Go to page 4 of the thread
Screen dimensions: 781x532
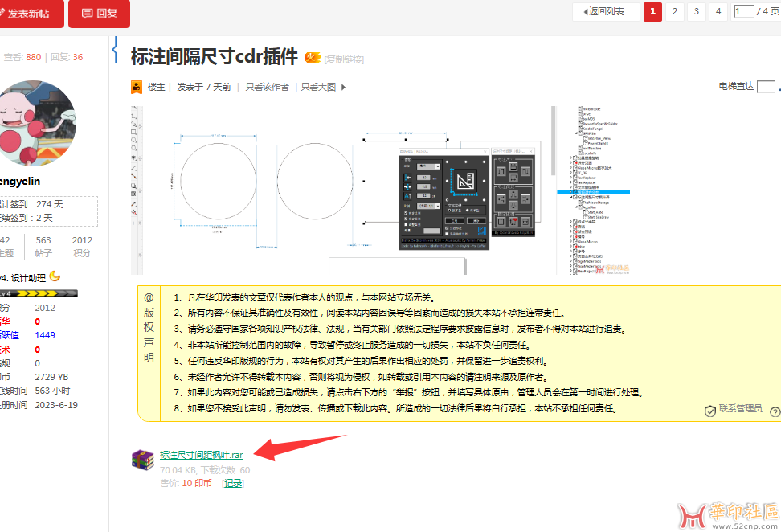[718, 11]
